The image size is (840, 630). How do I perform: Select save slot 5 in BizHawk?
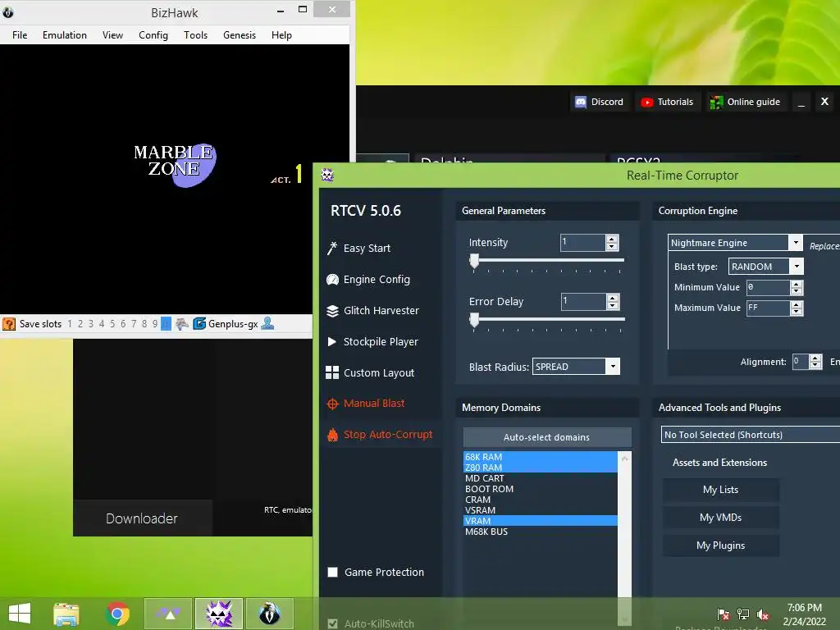pos(112,323)
